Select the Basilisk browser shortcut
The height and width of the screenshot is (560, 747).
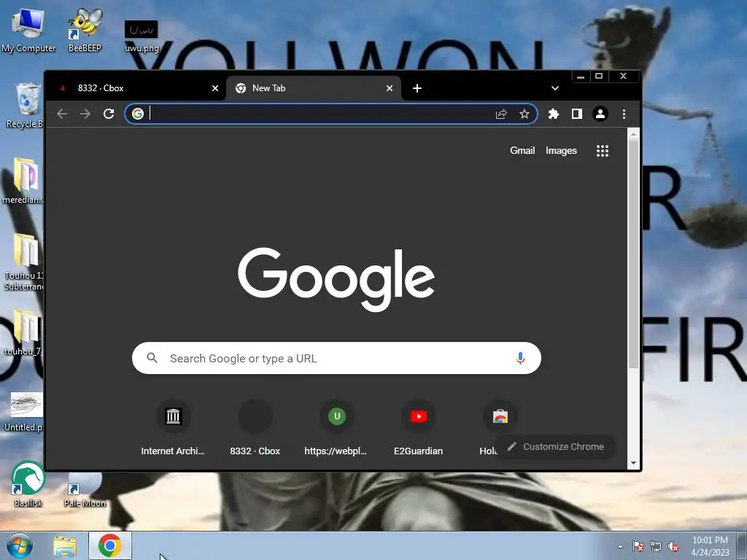tap(28, 484)
